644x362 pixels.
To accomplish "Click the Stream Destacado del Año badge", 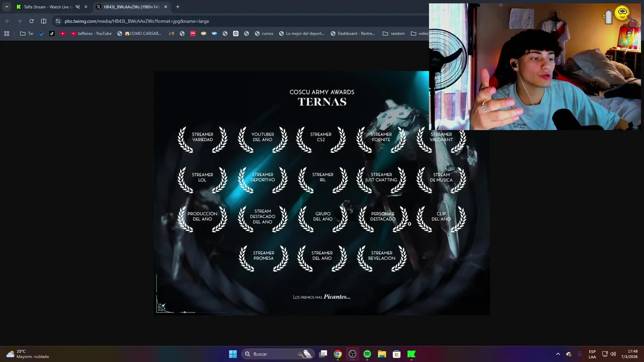I will (263, 219).
